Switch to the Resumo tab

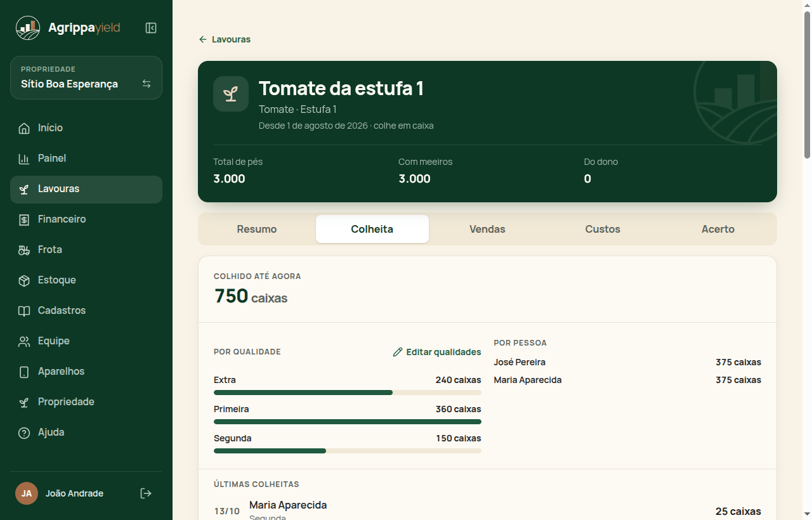click(x=257, y=229)
